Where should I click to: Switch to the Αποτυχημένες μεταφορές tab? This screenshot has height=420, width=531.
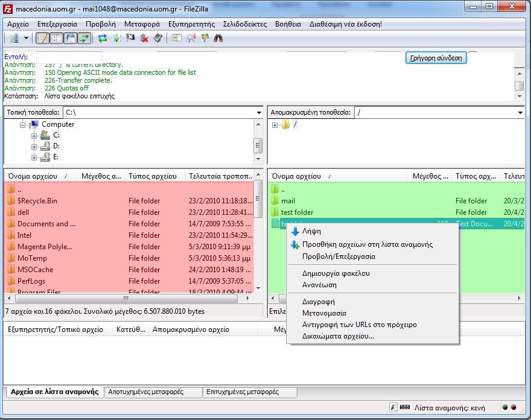coord(153,392)
